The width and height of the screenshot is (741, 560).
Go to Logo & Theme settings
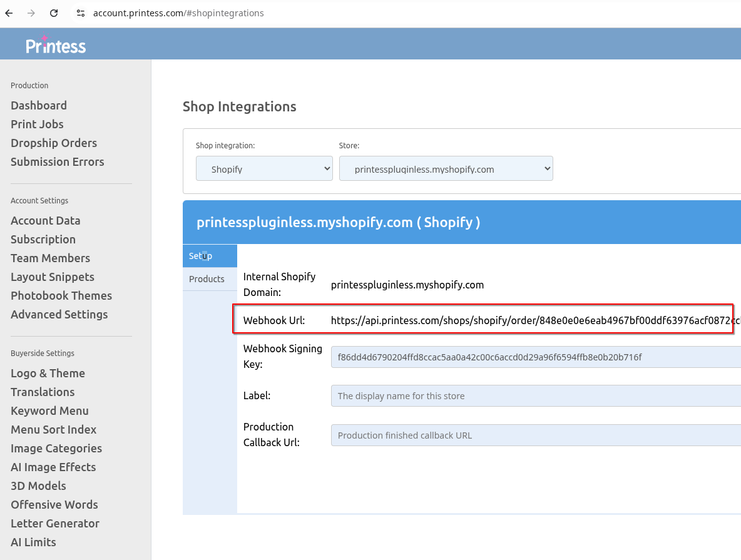48,373
